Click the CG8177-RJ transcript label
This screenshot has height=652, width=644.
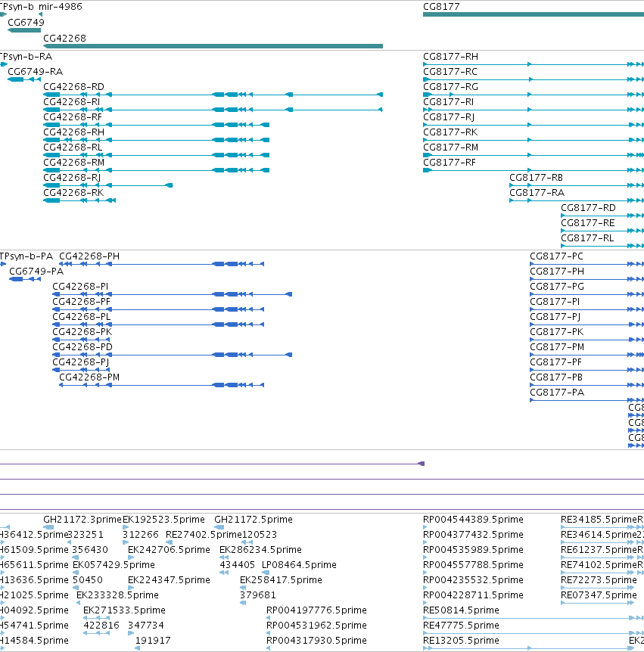[x=449, y=117]
